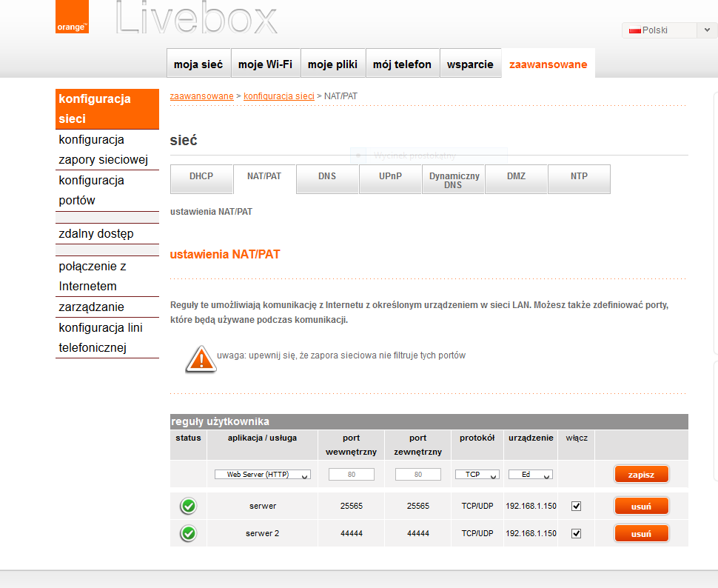The width and height of the screenshot is (718, 588).
Task: Click TCP/UDP protocol for serwer
Action: point(477,506)
